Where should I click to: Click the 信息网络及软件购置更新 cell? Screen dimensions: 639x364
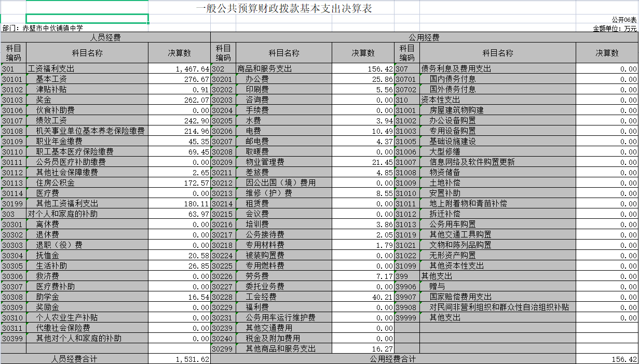[x=498, y=162]
